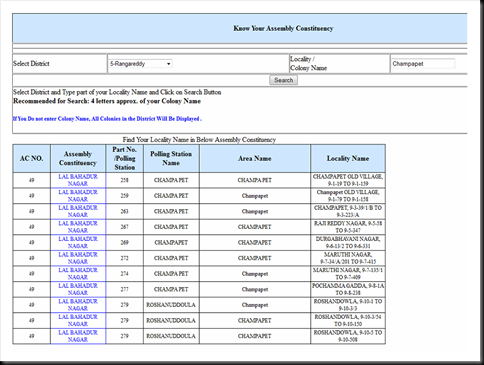Select the Polling Station Name column header
Screen dimensions: 484x365
(171, 158)
